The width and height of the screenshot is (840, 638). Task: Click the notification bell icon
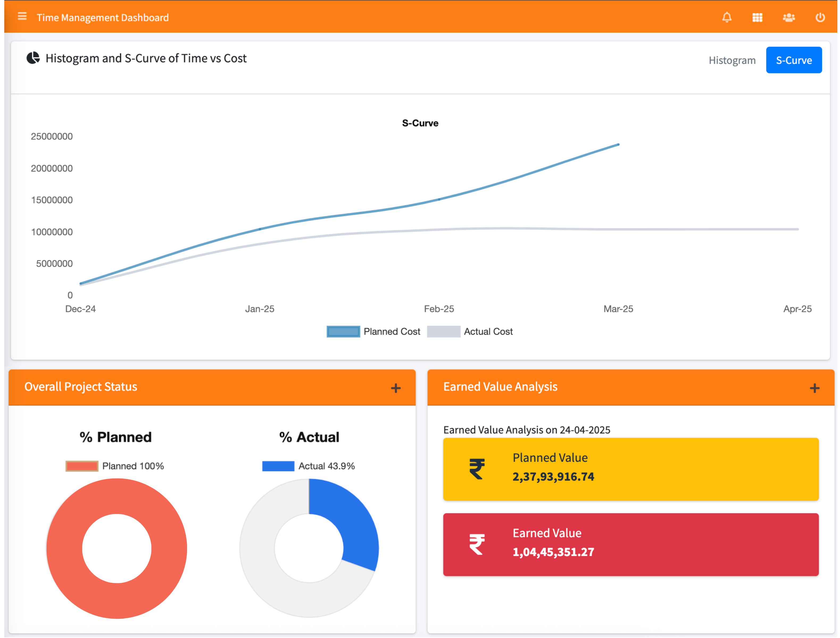[726, 18]
